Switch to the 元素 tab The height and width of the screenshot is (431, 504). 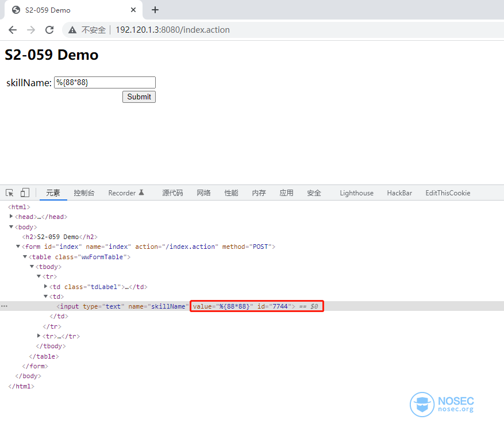(x=53, y=193)
